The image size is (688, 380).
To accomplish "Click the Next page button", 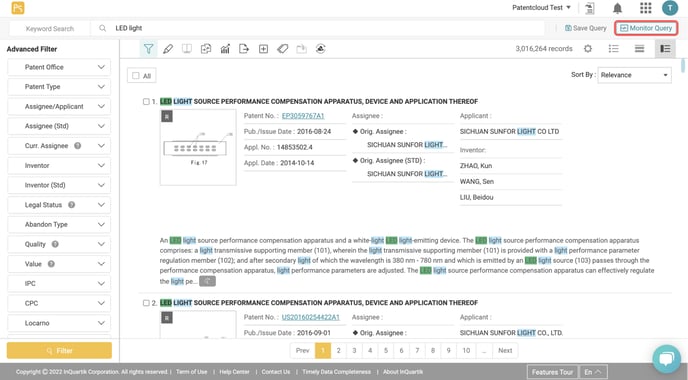I will pyautogui.click(x=505, y=351).
